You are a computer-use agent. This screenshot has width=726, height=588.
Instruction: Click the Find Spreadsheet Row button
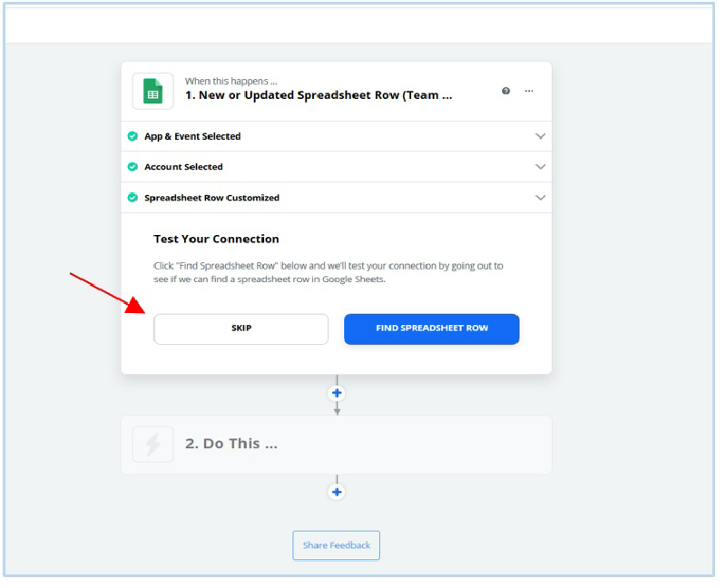click(x=432, y=328)
